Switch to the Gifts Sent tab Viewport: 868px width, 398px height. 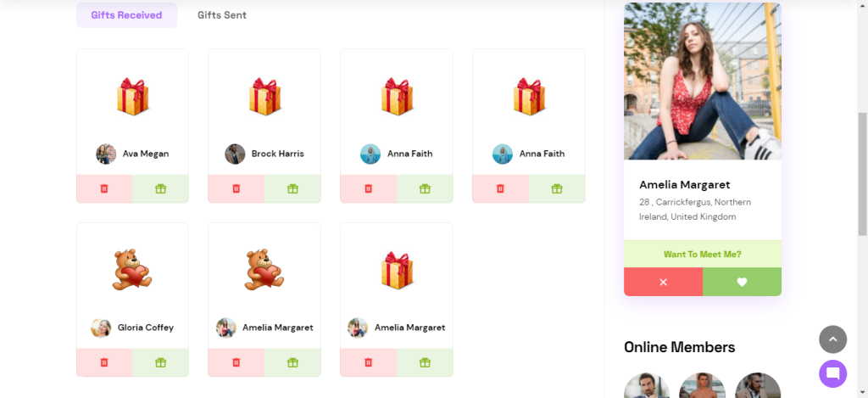click(x=222, y=15)
